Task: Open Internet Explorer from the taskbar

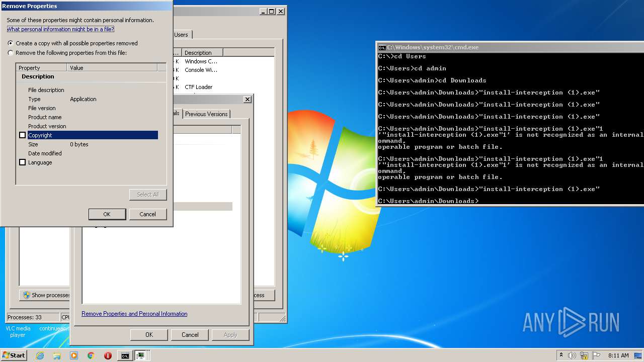Action: pyautogui.click(x=40, y=355)
